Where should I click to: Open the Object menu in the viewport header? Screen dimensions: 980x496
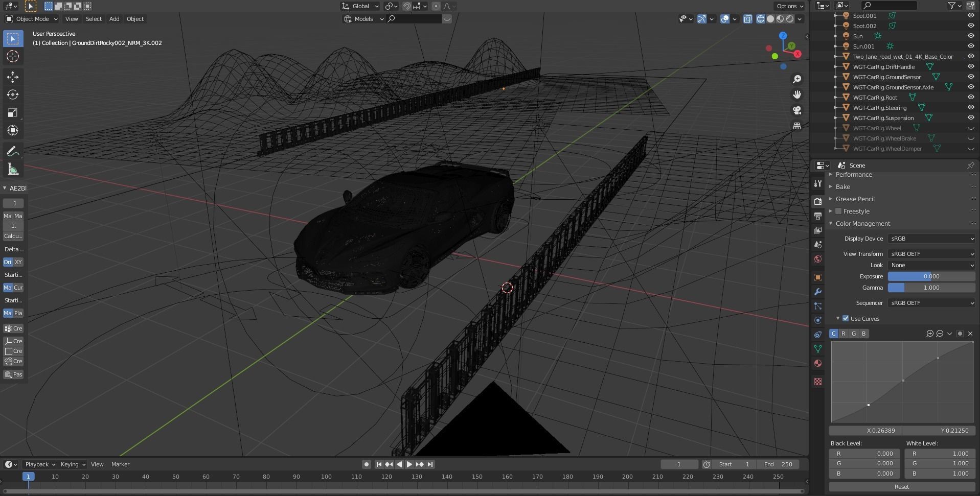[134, 19]
